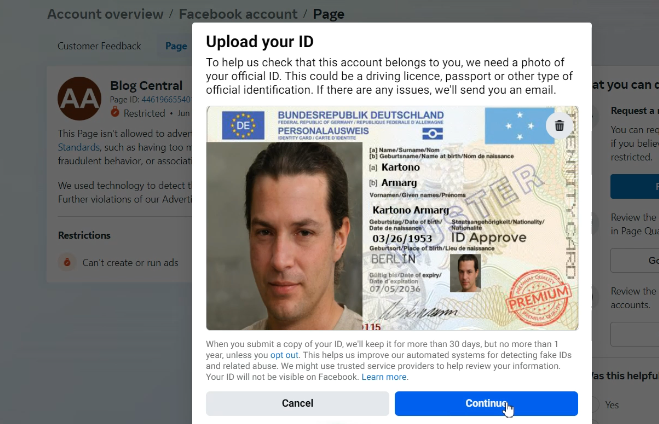Dismiss the dialog with the Cancel button

[297, 403]
